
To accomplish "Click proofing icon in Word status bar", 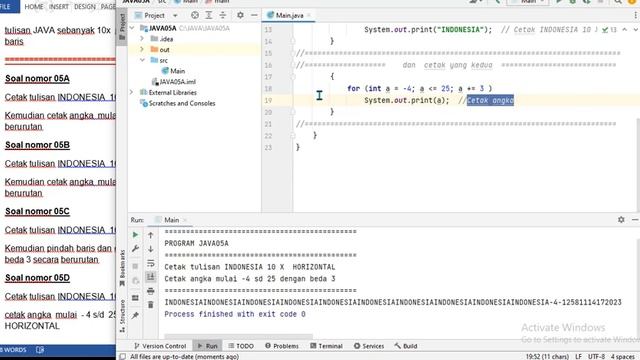I will coord(40,350).
